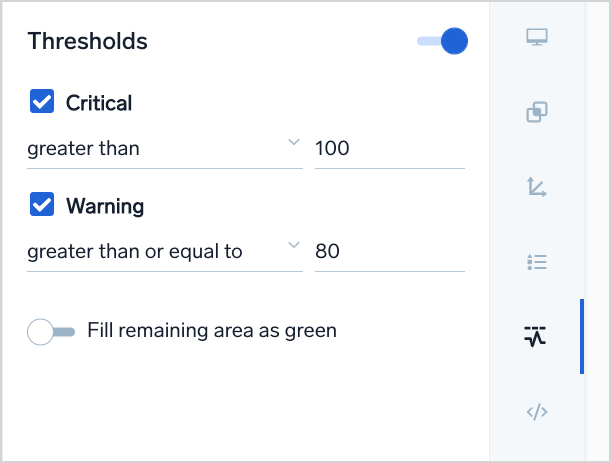This screenshot has height=463, width=611.
Task: Uncheck the Critical threshold checkbox
Action: pyautogui.click(x=42, y=102)
